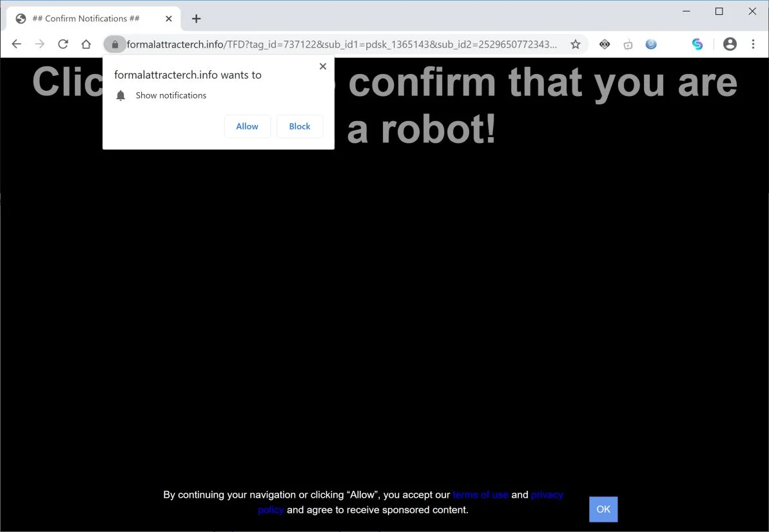The height and width of the screenshot is (532, 769).
Task: Go back to previous page
Action: tap(17, 44)
